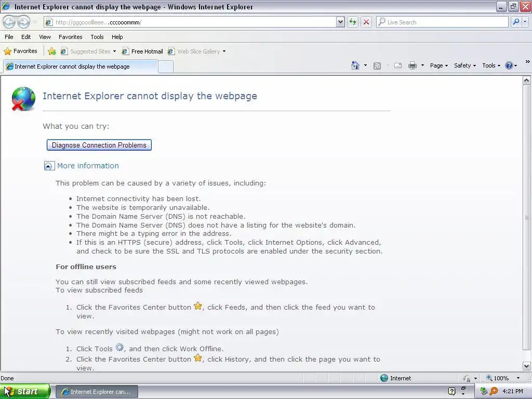Image resolution: width=532 pixels, height=399 pixels.
Task: Click the Live Search input box
Action: pos(443,22)
